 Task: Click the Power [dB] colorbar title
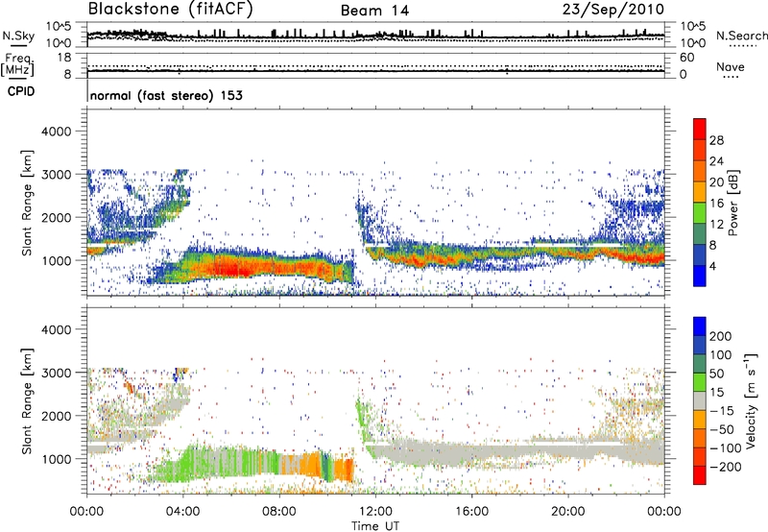(x=733, y=203)
